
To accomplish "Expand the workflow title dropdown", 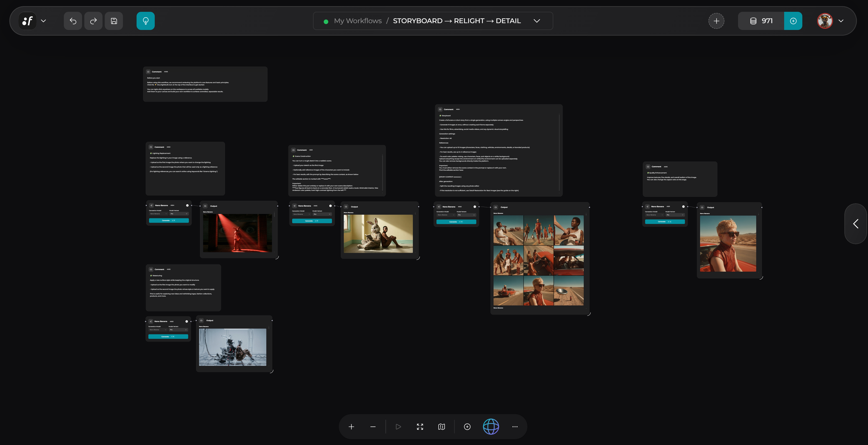I will tap(537, 21).
